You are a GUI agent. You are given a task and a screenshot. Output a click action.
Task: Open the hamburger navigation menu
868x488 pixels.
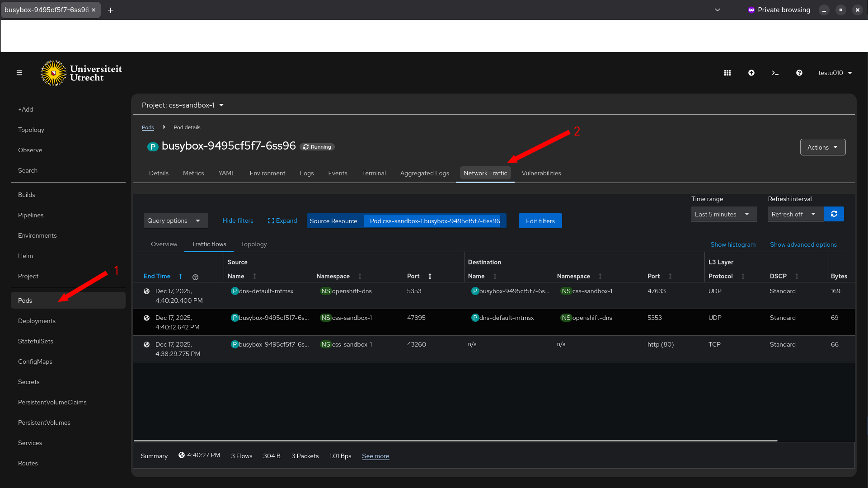pyautogui.click(x=19, y=73)
